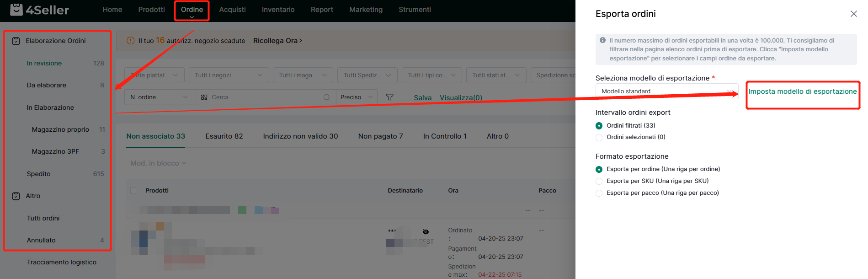Open the Prodotti menu

(x=152, y=10)
